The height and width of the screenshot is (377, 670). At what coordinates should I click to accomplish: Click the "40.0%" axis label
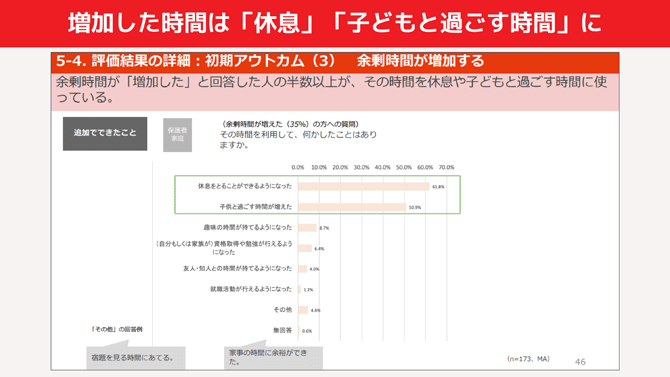pos(383,168)
